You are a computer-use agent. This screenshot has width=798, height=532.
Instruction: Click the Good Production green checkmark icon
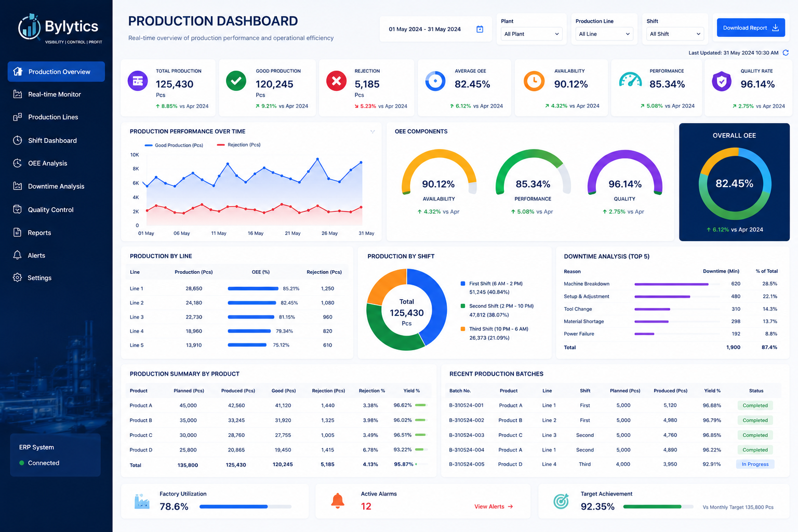pos(236,81)
